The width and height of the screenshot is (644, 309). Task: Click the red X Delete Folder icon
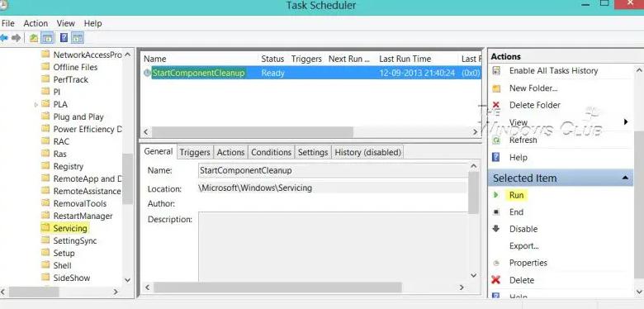pyautogui.click(x=496, y=105)
